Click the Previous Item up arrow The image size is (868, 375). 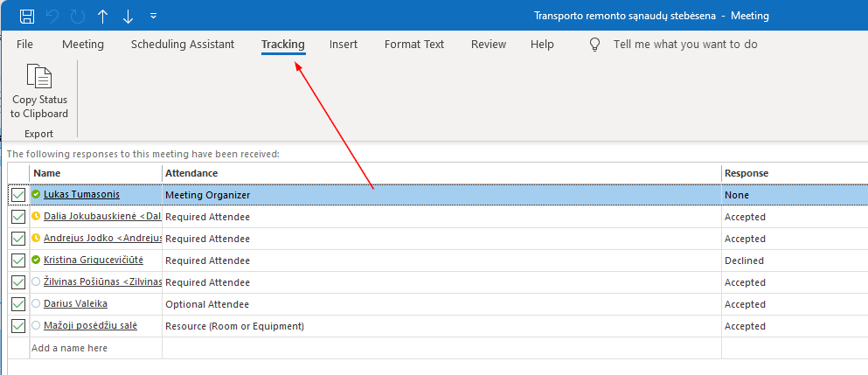click(103, 16)
